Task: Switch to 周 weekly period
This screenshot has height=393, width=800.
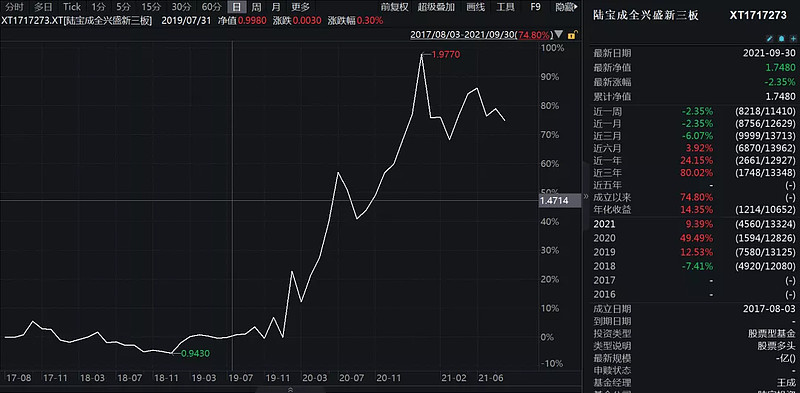Action: coord(256,7)
